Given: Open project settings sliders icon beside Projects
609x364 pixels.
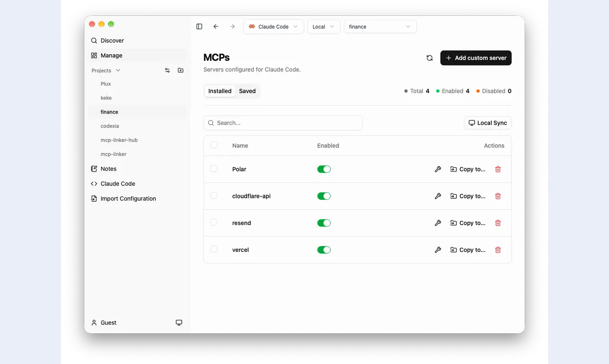Looking at the screenshot, I should click(x=167, y=70).
